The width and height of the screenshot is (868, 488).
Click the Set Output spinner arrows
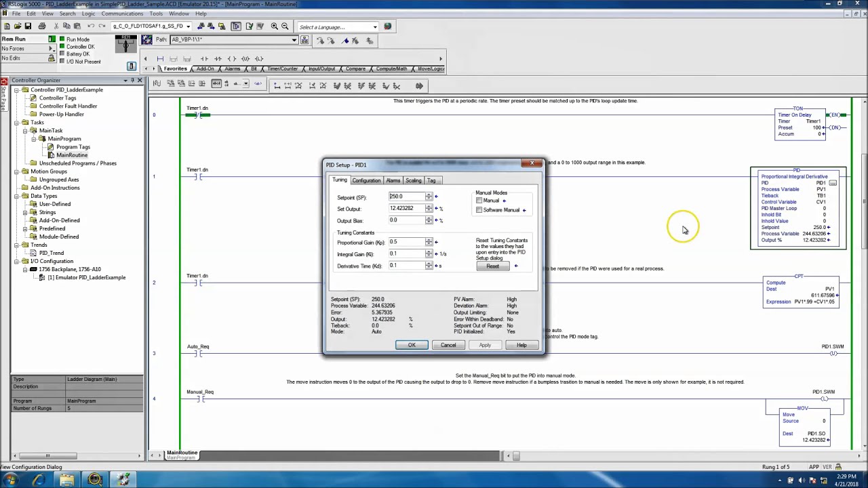(429, 209)
